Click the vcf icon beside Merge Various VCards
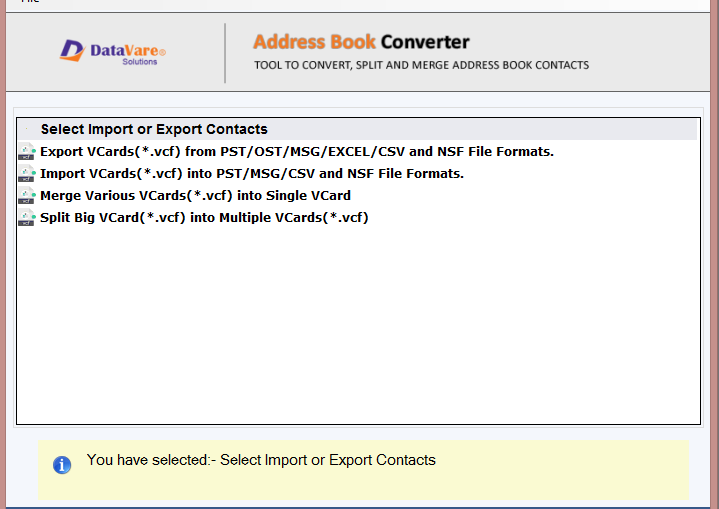Viewport: 719px width, 509px height. click(x=27, y=195)
